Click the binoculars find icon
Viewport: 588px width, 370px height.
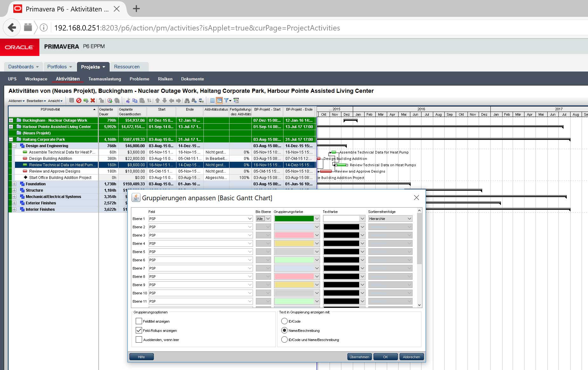coord(187,100)
